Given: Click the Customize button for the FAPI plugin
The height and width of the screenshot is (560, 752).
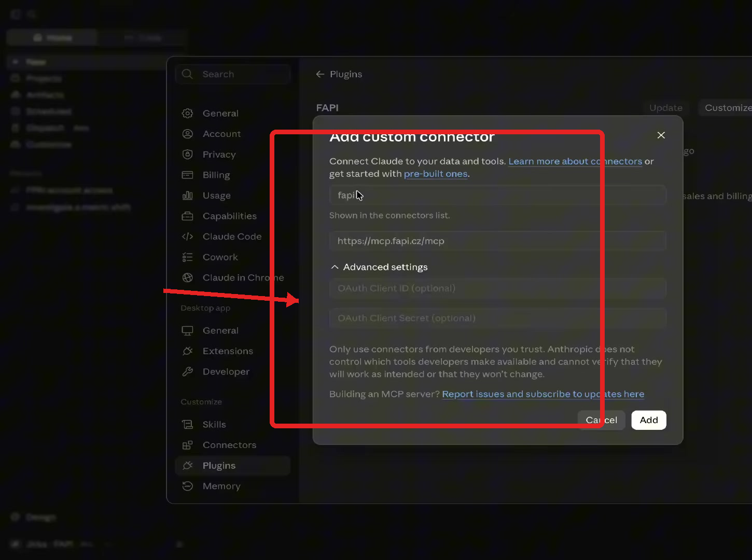Looking at the screenshot, I should tap(726, 108).
